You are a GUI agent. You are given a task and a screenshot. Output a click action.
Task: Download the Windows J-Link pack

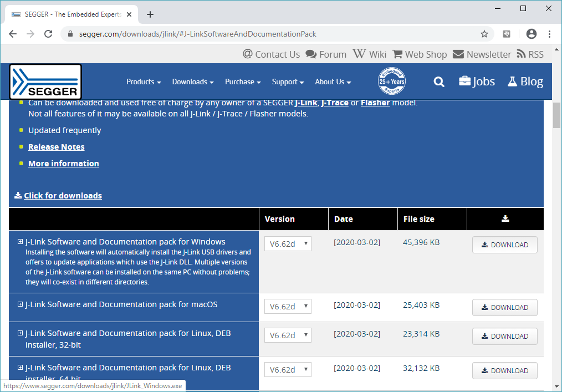tap(505, 245)
